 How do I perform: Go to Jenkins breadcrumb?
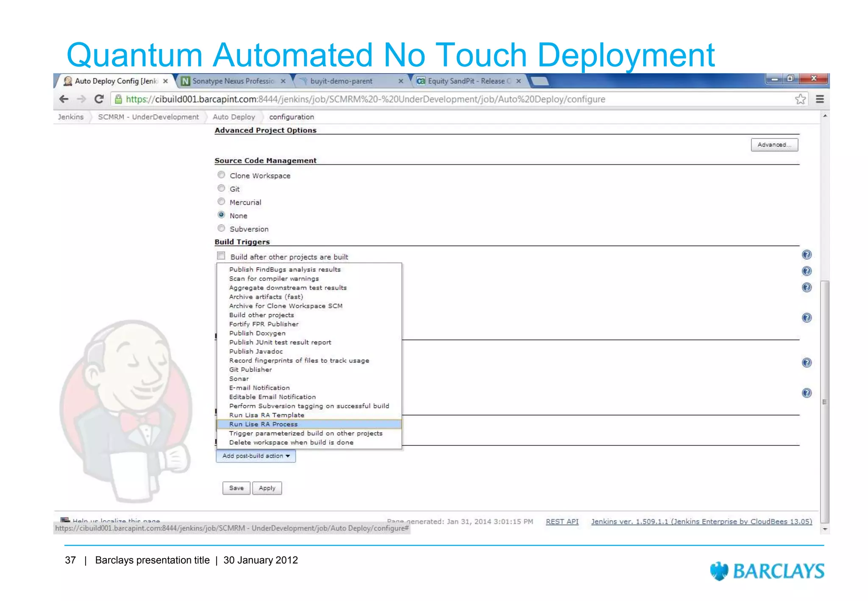click(71, 117)
